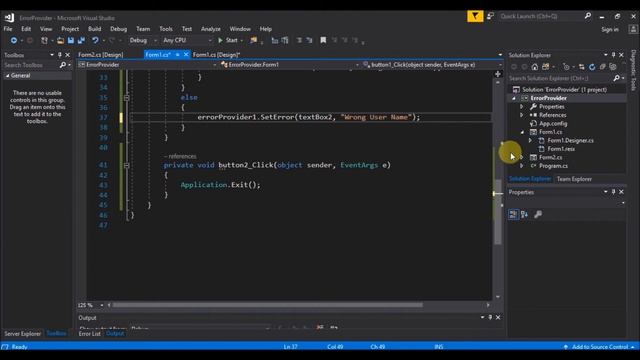Image resolution: width=640 pixels, height=360 pixels.
Task: Collapse the else block at line 35
Action: click(127, 98)
